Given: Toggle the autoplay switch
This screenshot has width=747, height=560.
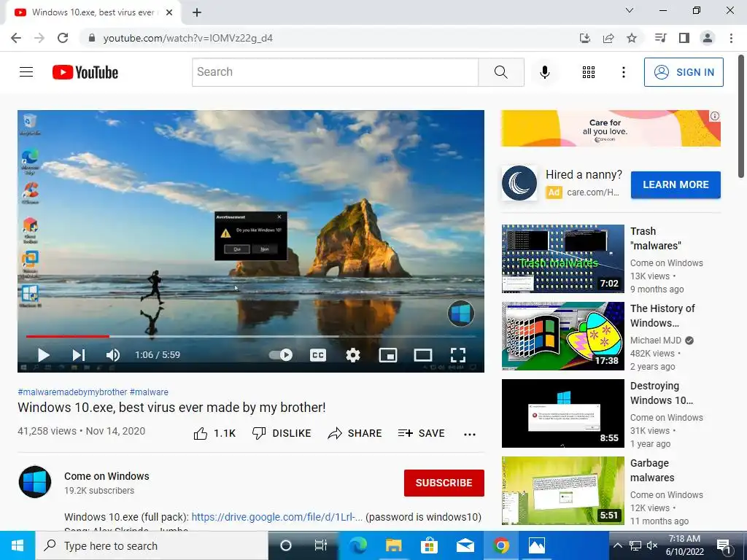Looking at the screenshot, I should point(281,355).
